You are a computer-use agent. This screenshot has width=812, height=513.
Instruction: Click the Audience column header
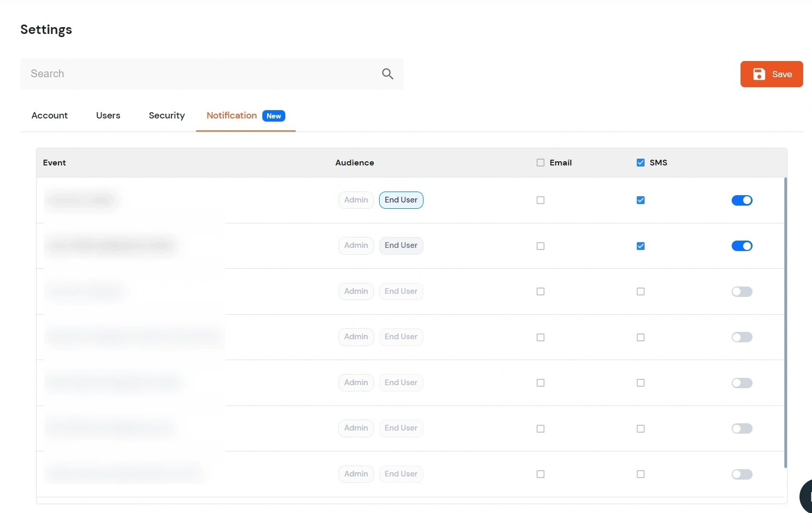355,163
